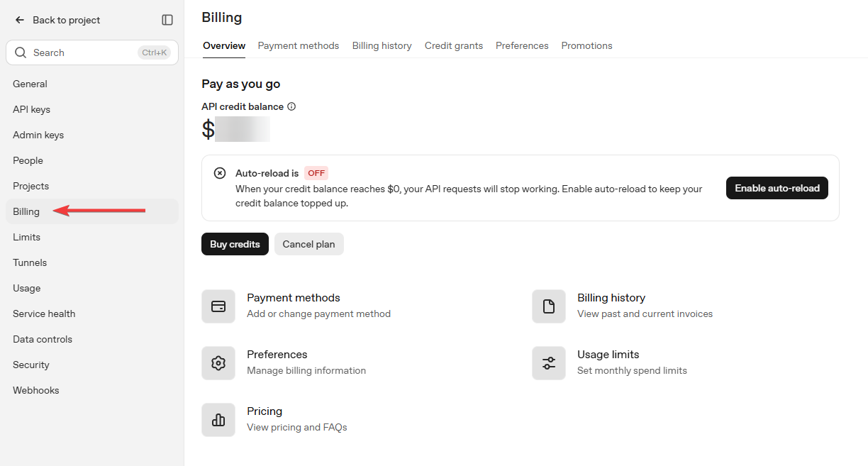Open the Payment methods tab

pos(299,45)
